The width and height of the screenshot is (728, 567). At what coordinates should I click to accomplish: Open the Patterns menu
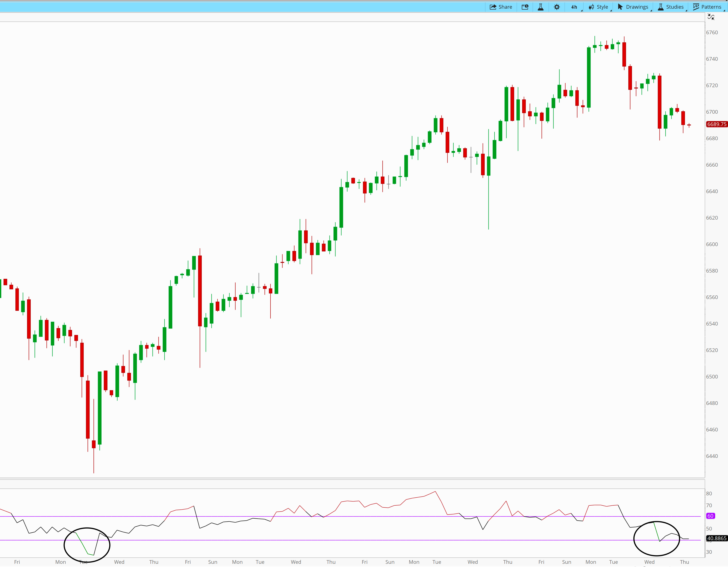[707, 7]
